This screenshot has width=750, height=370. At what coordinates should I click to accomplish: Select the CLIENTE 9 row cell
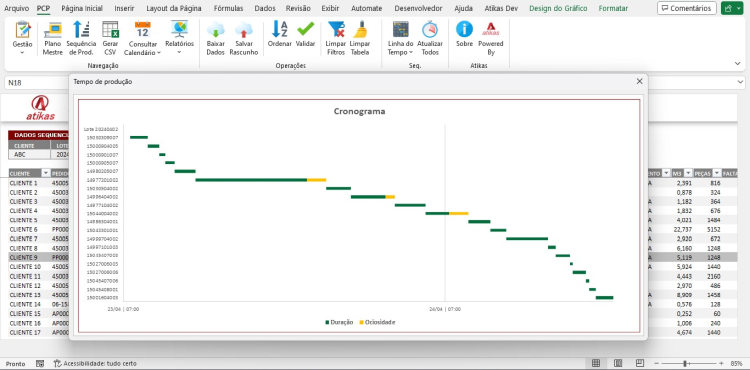pyautogui.click(x=30, y=257)
